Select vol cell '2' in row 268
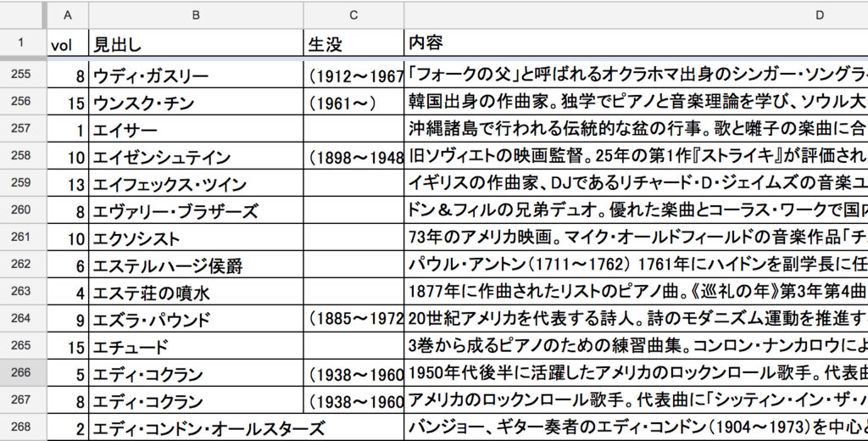Image resolution: width=868 pixels, height=441 pixels. [68, 427]
